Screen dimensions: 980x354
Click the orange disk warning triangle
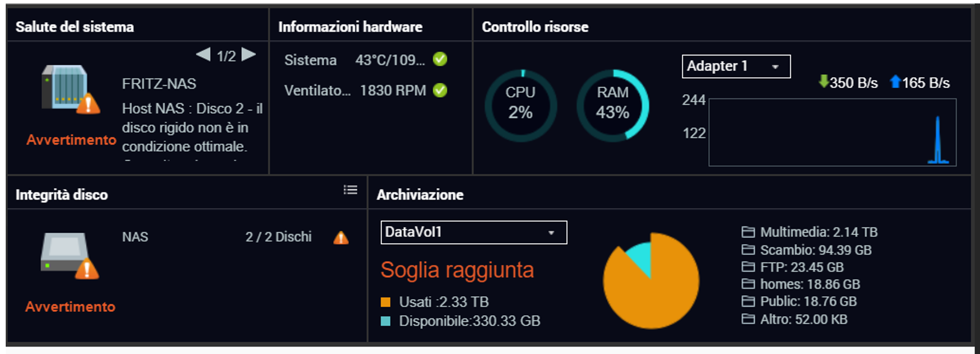341,237
